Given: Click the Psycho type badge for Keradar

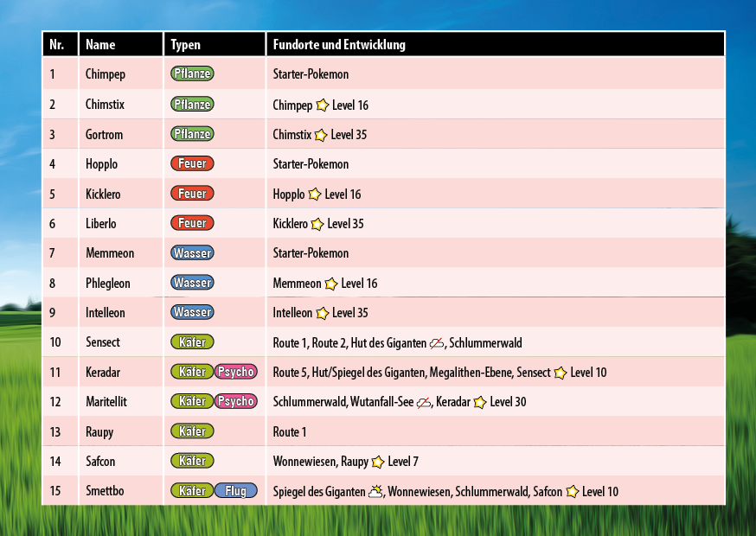Looking at the screenshot, I should [235, 372].
